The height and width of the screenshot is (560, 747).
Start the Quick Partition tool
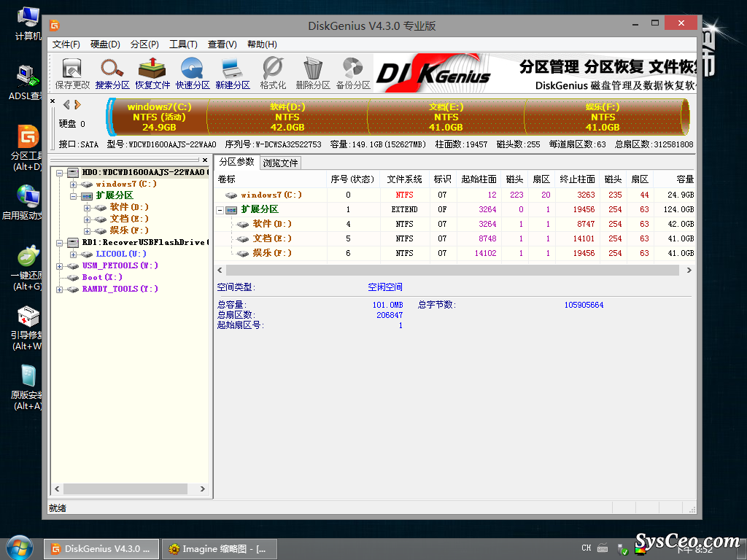coord(193,74)
